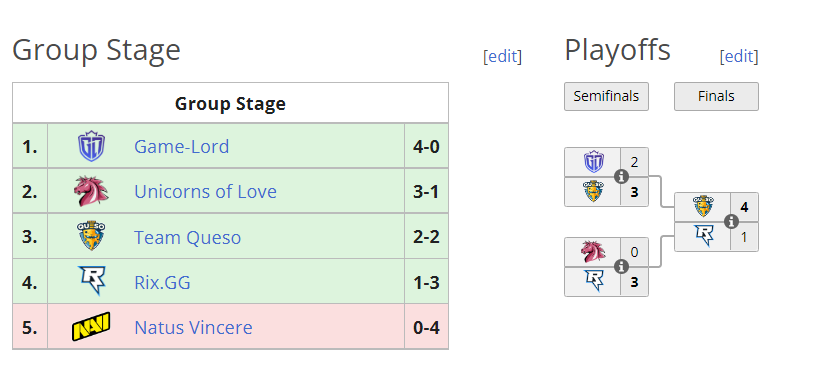This screenshot has height=375, width=814.
Task: Edit the Playoffs section
Action: coord(739,56)
